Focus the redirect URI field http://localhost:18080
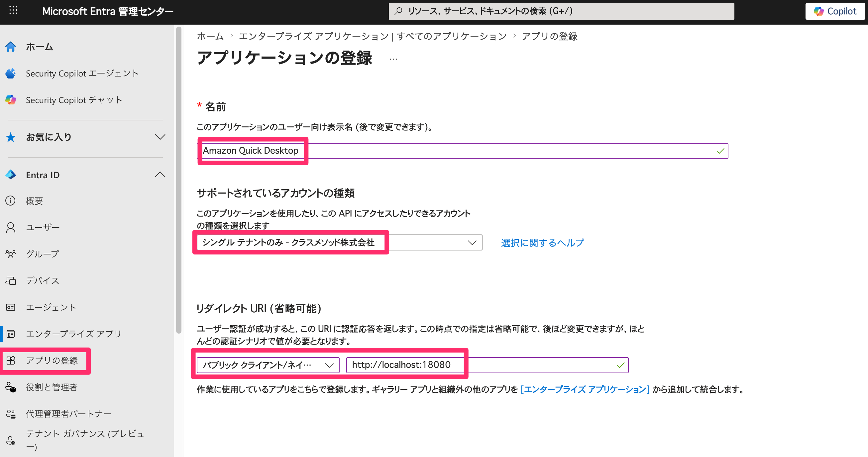Viewport: 868px width, 457px height. [487, 365]
